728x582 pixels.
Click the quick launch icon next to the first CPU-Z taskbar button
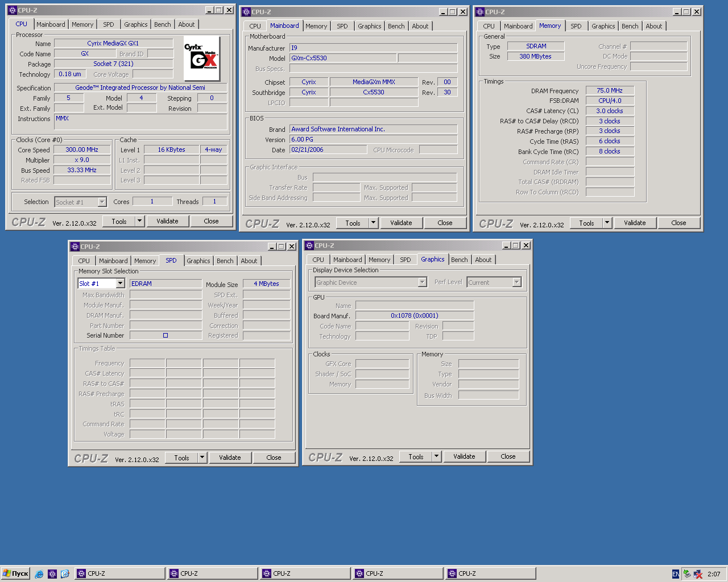[65, 574]
